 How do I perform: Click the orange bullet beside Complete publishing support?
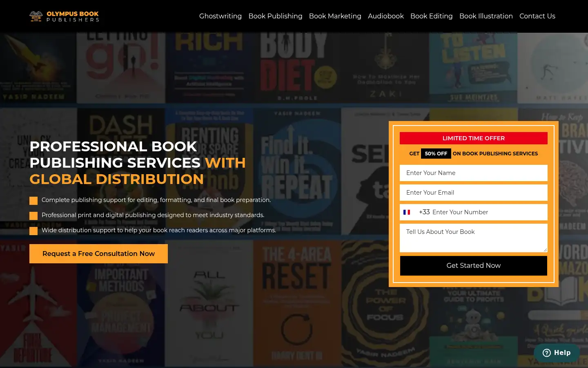pos(33,200)
